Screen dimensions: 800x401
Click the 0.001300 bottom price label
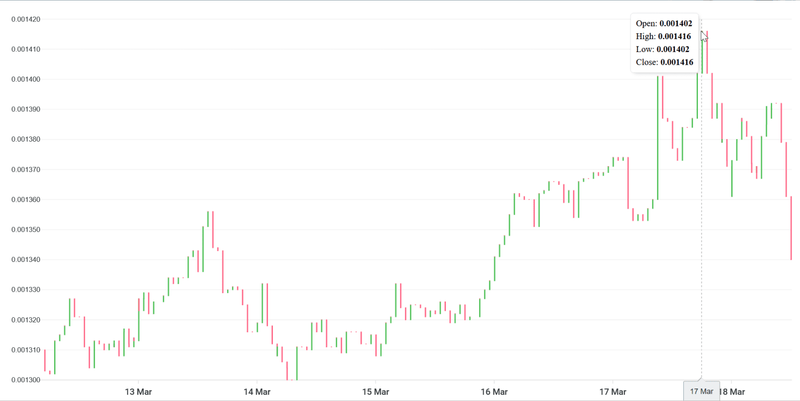[21, 380]
